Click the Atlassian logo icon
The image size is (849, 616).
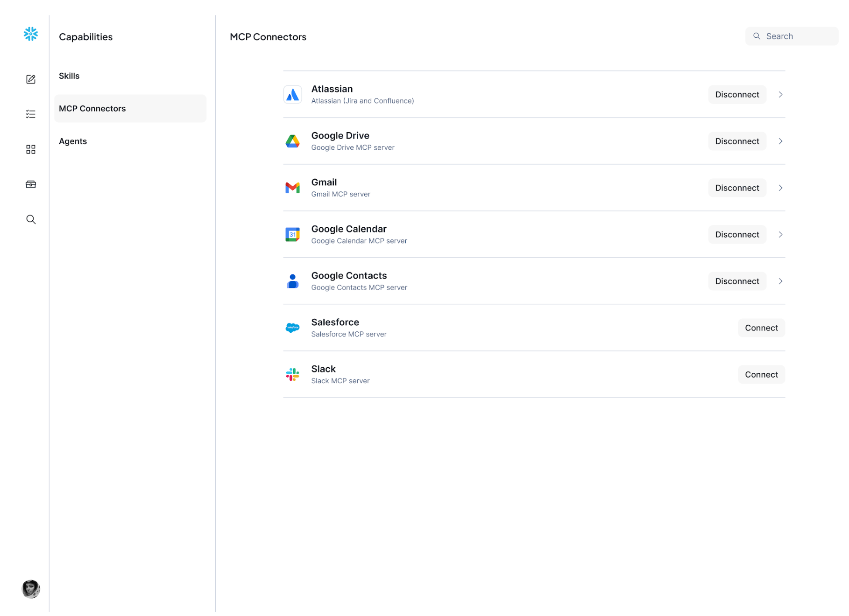pos(293,95)
